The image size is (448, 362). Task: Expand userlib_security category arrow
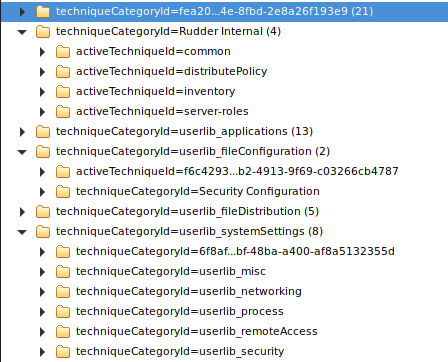(42, 352)
